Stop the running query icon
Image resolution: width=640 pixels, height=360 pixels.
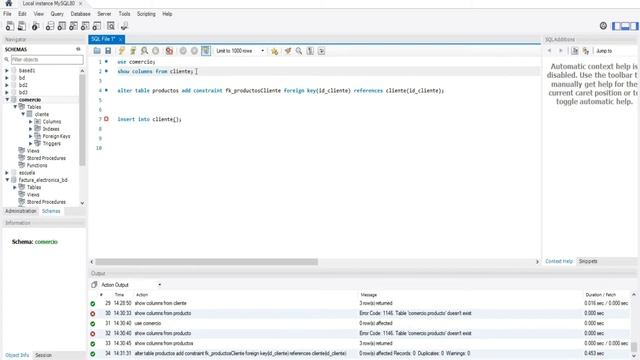156,51
